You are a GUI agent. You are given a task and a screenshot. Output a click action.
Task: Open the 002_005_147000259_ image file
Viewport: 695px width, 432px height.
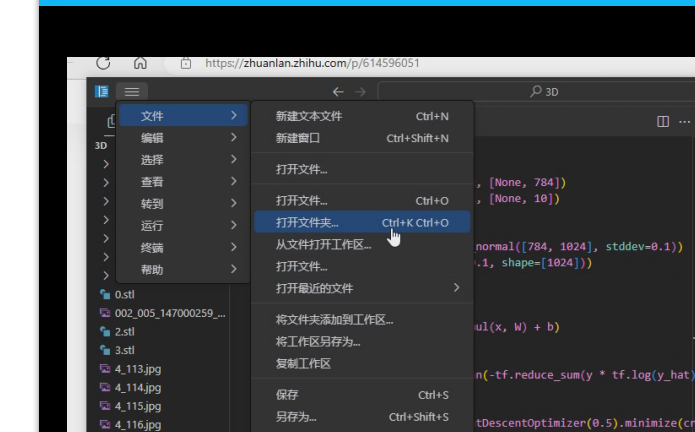pos(170,313)
